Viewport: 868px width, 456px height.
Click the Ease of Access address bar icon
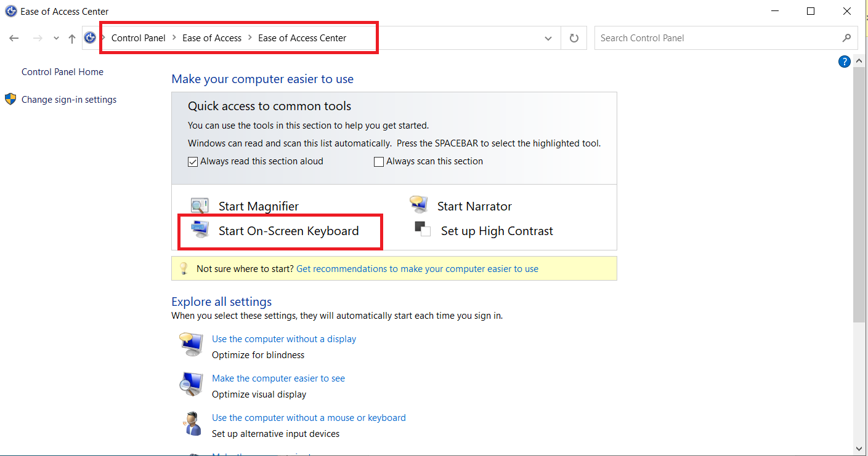pos(90,38)
